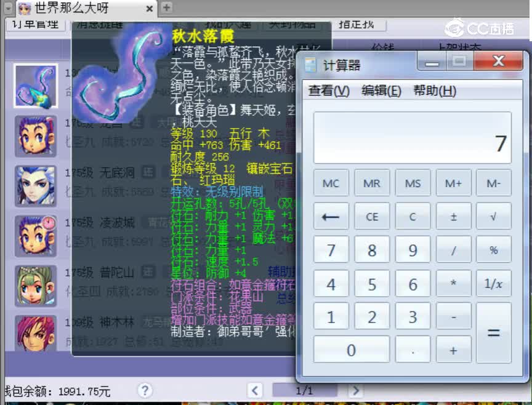Click the calculator plus key

(453, 350)
